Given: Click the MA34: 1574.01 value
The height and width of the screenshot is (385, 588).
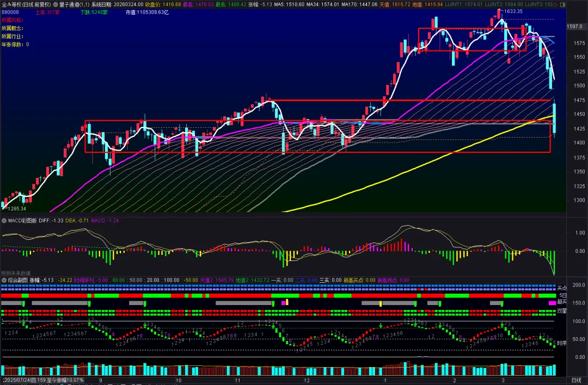Looking at the screenshot, I should tap(322, 4).
